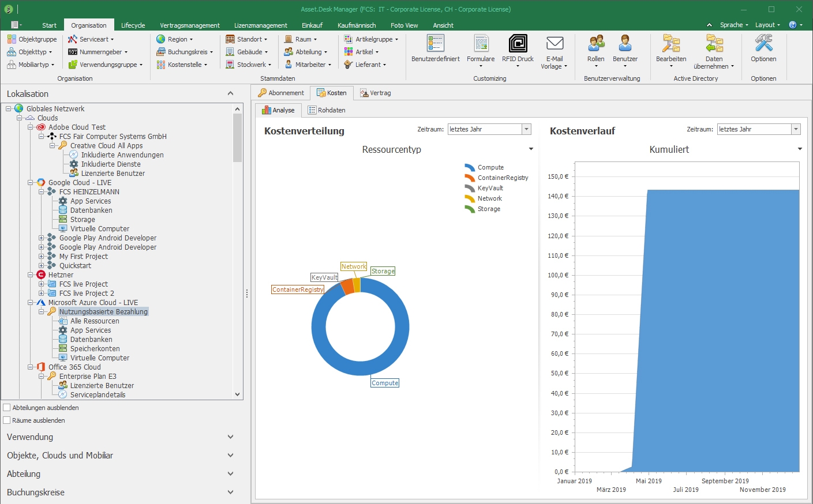Open the RFID Druck icon
This screenshot has width=813, height=504.
pyautogui.click(x=518, y=44)
